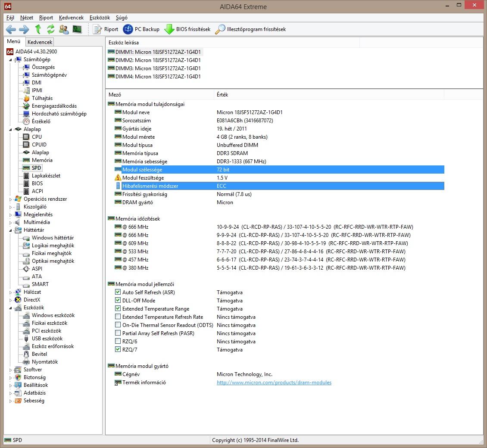The height and width of the screenshot is (448, 487).
Task: Open the Eszközök menu
Action: point(100,18)
